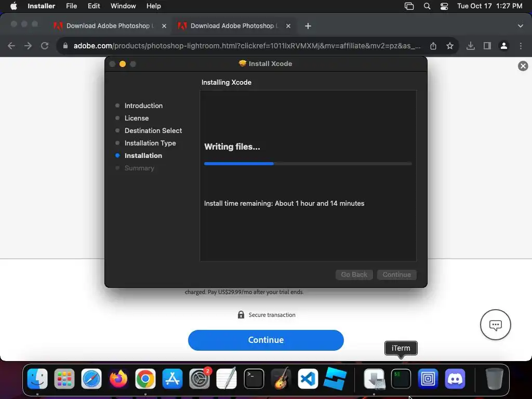The width and height of the screenshot is (532, 399).
Task: Open Control Center in menu bar
Action: 444,6
